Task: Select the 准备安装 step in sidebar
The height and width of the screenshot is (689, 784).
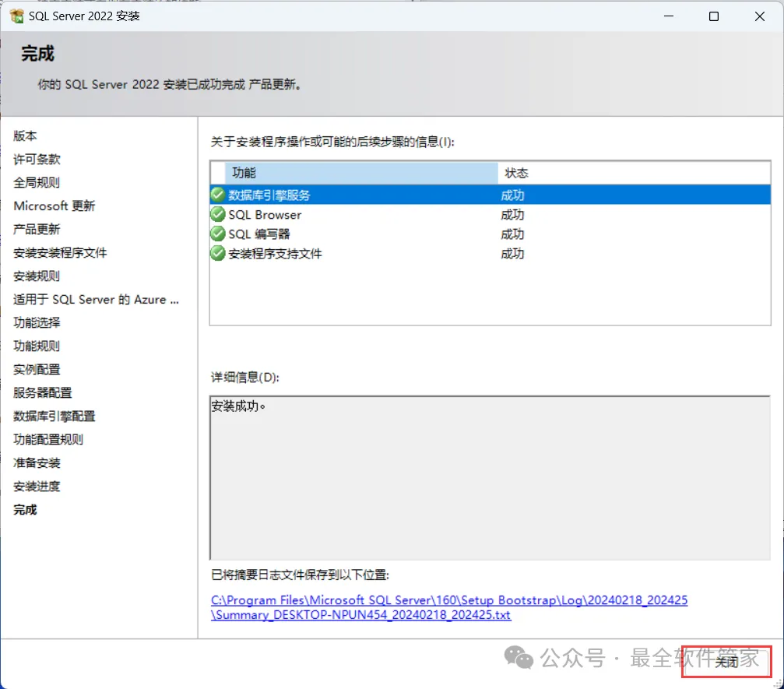Action: point(37,463)
